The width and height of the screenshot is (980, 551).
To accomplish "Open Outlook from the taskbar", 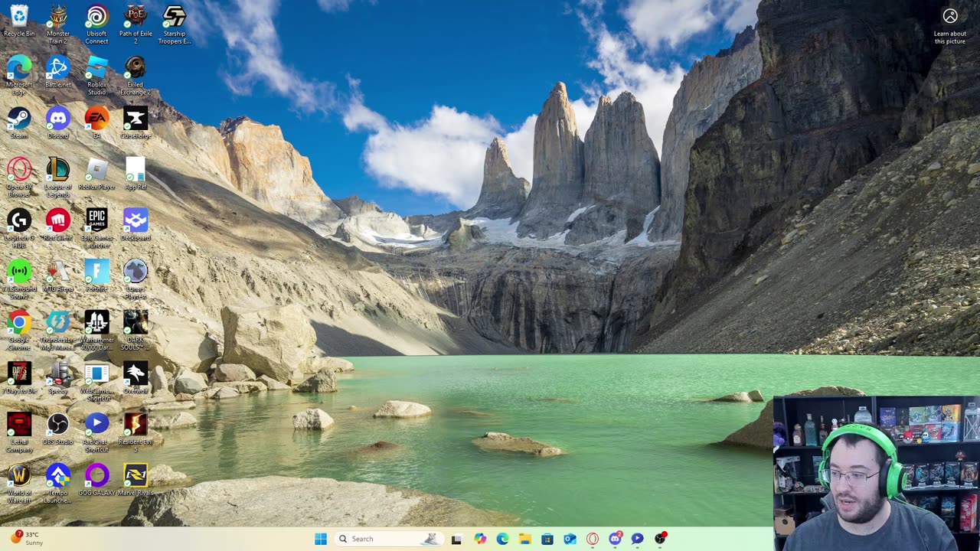I will tap(570, 539).
